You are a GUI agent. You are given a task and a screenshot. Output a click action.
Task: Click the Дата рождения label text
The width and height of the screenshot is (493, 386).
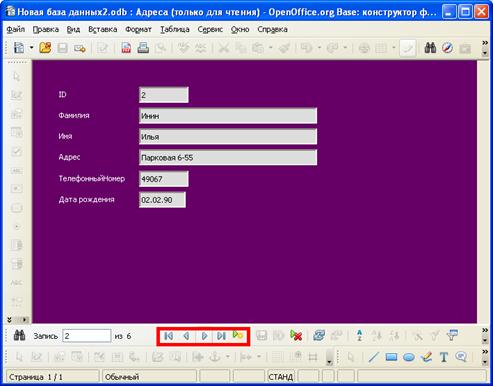pyautogui.click(x=86, y=199)
